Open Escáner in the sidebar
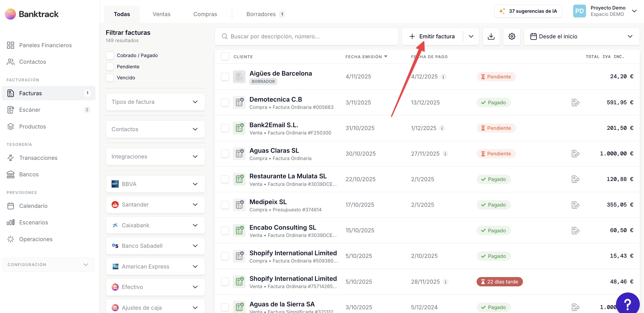The image size is (644, 313). tap(30, 110)
